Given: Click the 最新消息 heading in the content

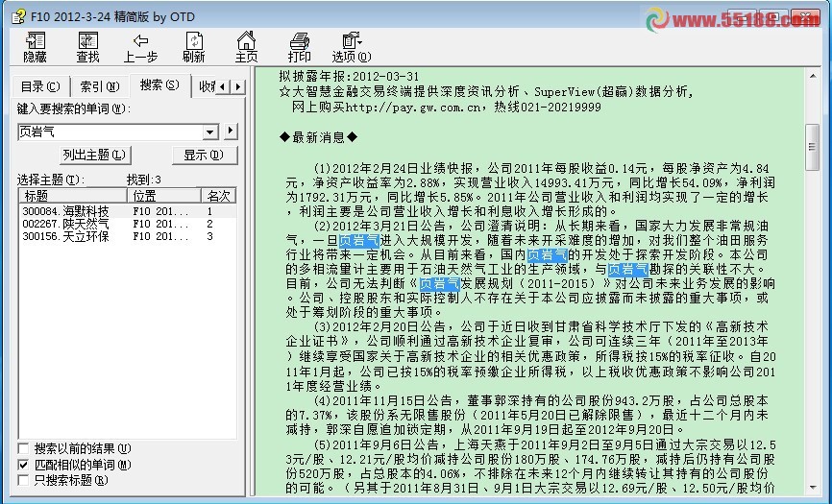Looking at the screenshot, I should click(x=318, y=138).
